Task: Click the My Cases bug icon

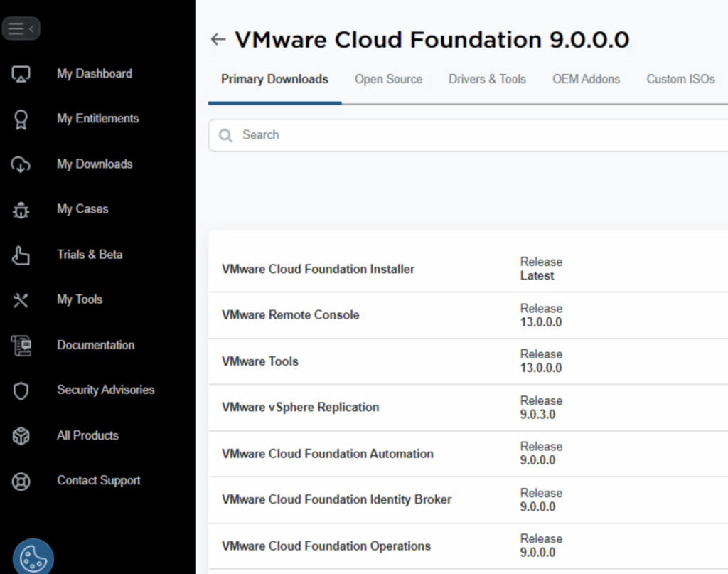Action: coord(21,210)
